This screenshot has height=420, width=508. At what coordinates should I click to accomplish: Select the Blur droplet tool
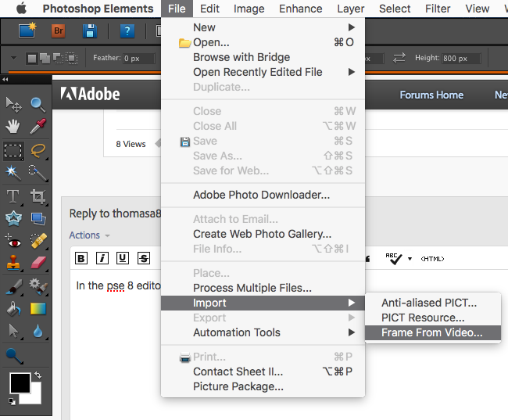(x=38, y=332)
